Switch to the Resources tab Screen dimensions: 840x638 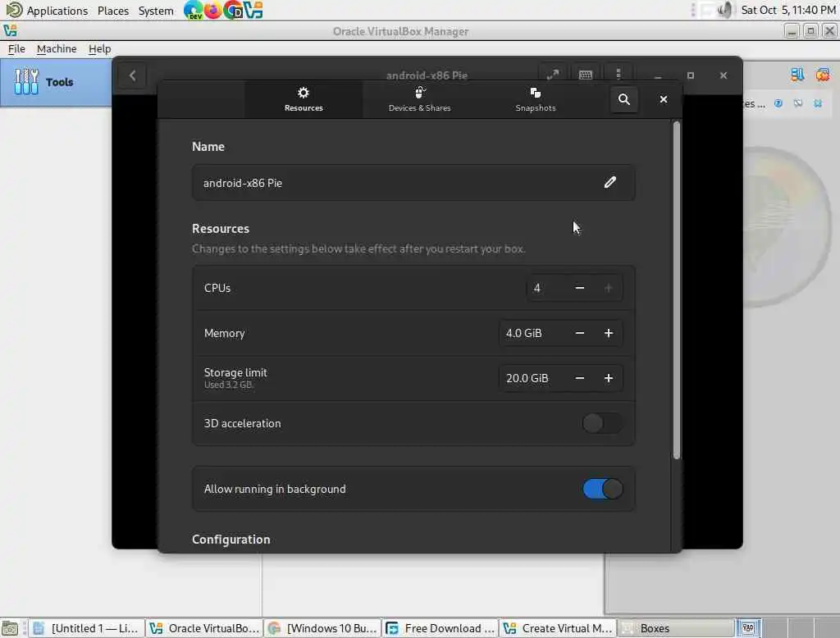[x=304, y=99]
